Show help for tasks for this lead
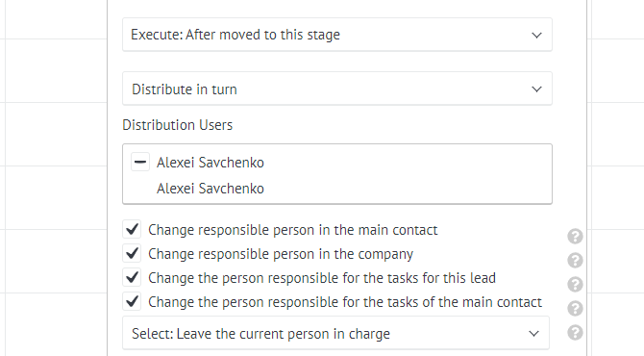Image resolution: width=644 pixels, height=356 pixels. click(575, 285)
